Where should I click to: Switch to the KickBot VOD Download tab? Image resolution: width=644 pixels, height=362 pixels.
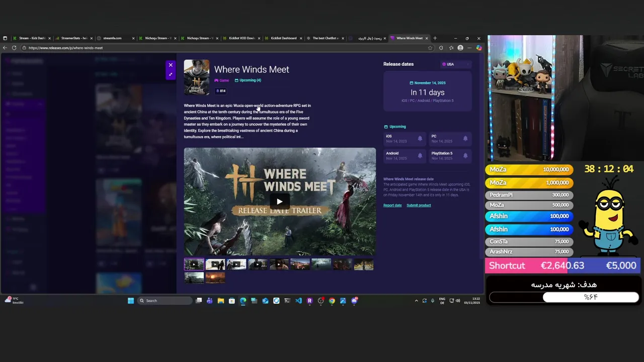[x=242, y=38]
